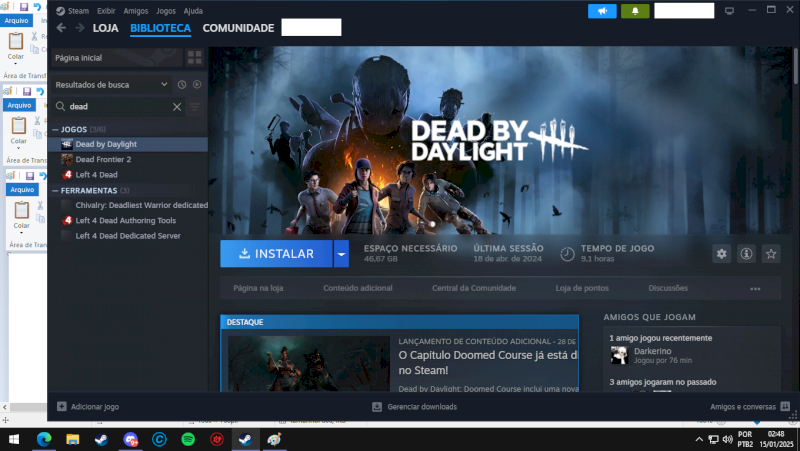Open the Exibir menu
This screenshot has width=800, height=451.
106,10
